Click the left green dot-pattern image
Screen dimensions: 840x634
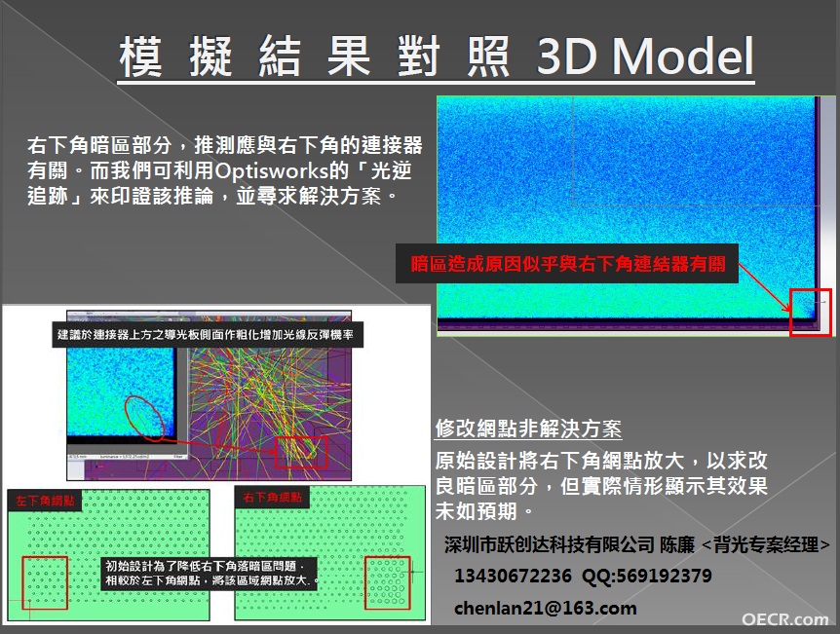coord(108,555)
